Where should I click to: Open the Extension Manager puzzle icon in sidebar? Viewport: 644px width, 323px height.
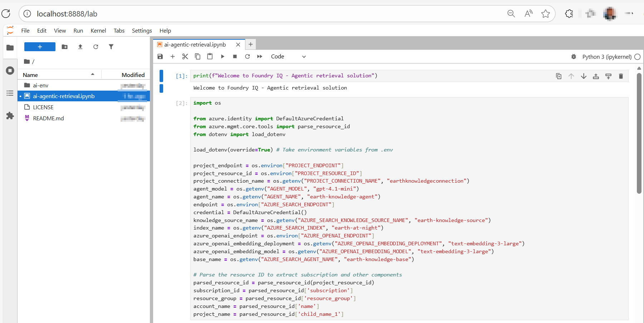tap(10, 116)
